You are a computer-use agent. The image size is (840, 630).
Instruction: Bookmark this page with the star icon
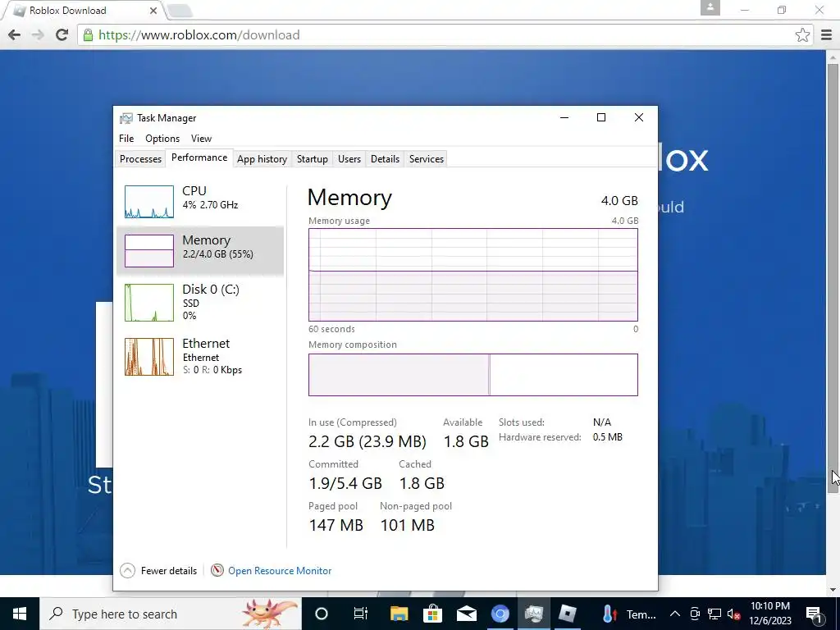pyautogui.click(x=802, y=34)
